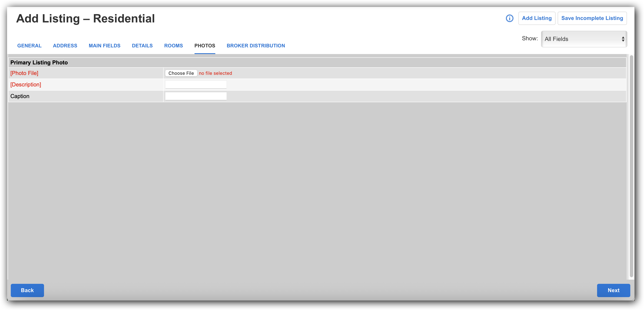Image resolution: width=644 pixels, height=310 pixels.
Task: Open the Main Fields tab
Action: [104, 46]
